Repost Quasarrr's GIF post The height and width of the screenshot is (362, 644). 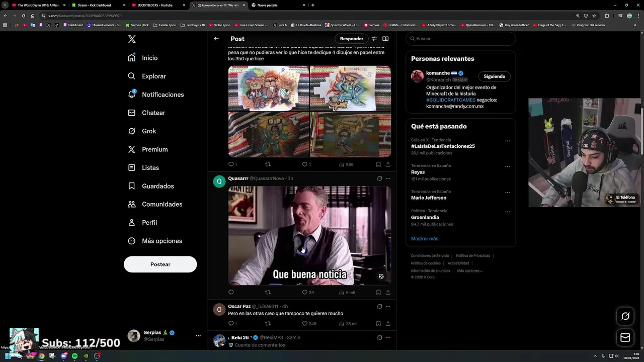tap(268, 292)
